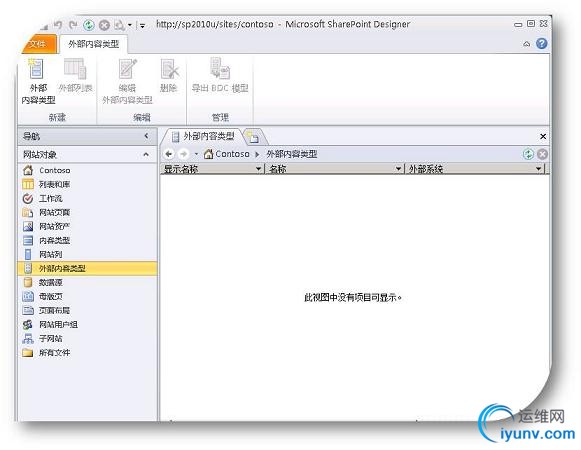Click the 导出 BDC 模型 ribbon button
581x450 pixels.
220,75
